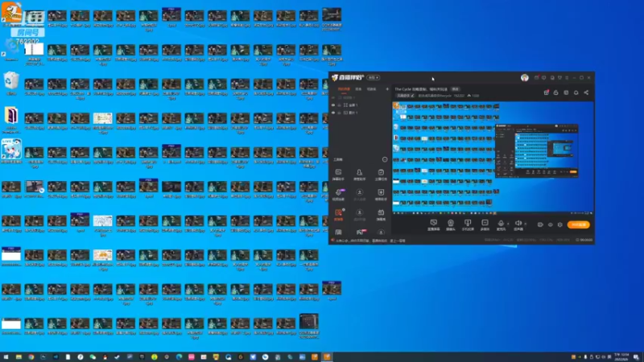Viewport: 644px width, 362px height.
Task: Switch to the third scene tab
Action: [371, 89]
